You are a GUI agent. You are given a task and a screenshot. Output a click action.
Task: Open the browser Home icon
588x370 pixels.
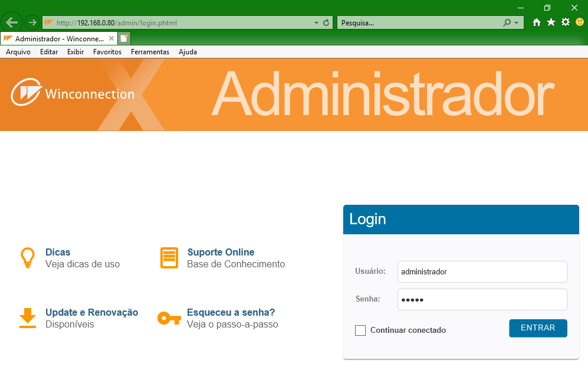(537, 22)
